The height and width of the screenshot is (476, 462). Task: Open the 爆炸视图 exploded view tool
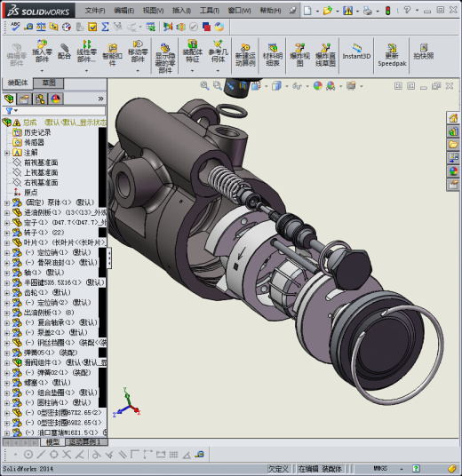[299, 55]
